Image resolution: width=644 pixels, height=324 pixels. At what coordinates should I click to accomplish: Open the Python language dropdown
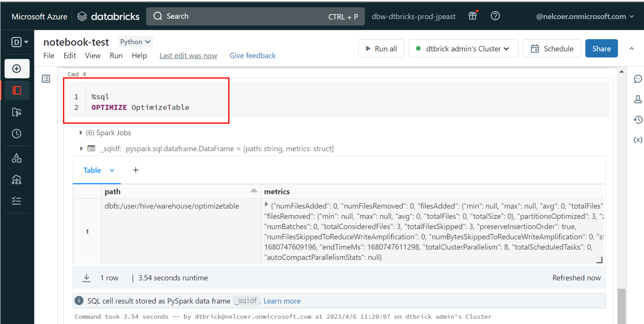click(135, 42)
